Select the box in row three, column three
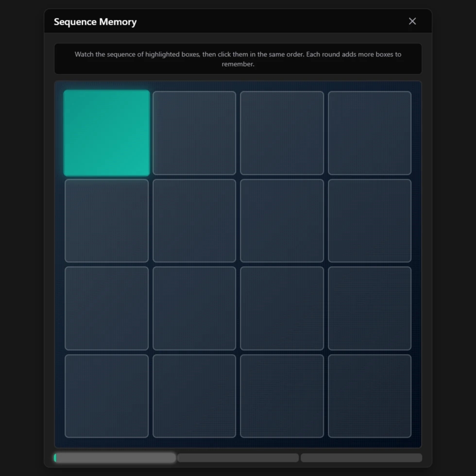The height and width of the screenshot is (476, 476). 282,308
